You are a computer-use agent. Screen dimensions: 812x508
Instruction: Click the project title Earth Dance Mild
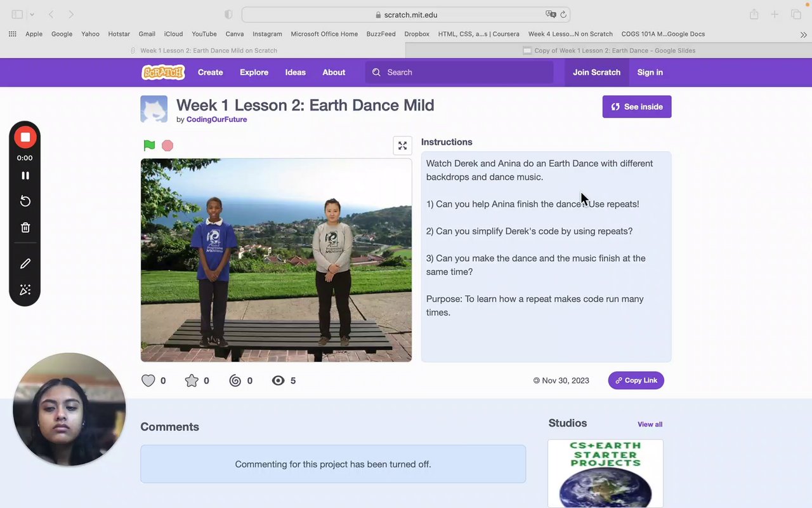pos(305,105)
